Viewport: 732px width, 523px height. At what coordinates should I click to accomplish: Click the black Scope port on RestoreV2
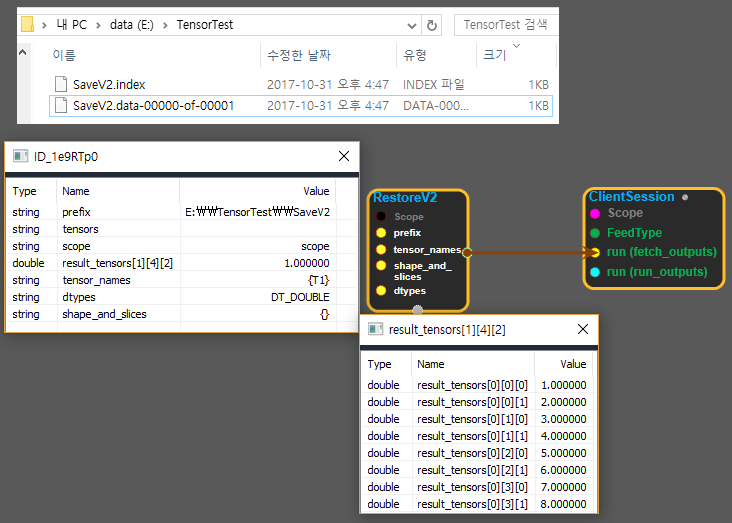[381, 216]
